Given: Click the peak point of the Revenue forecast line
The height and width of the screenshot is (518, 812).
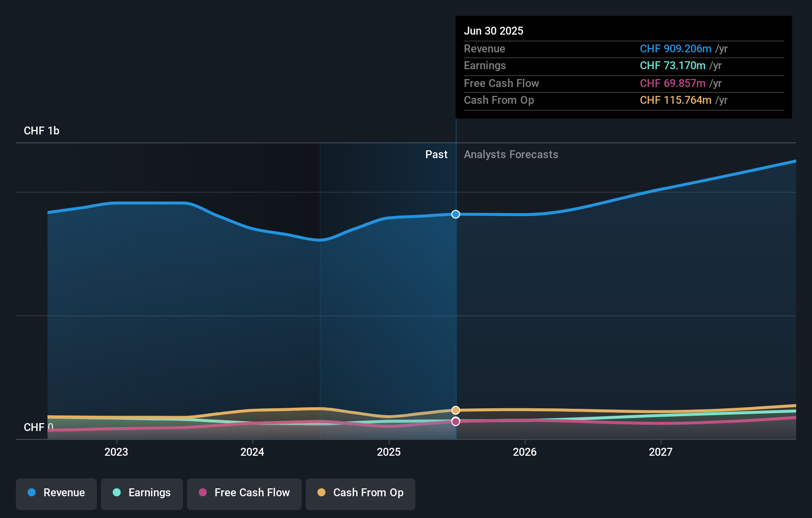Looking at the screenshot, I should click(x=795, y=161).
